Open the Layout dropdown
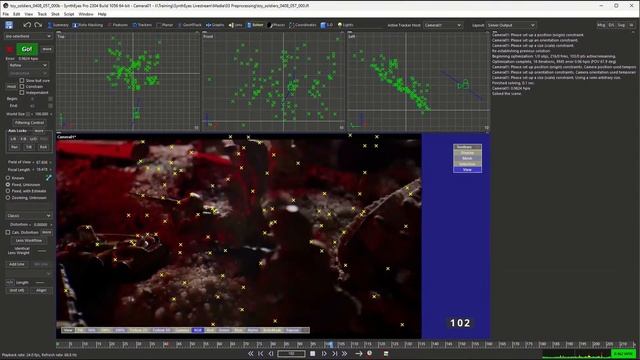Screen dimensions: 640x360 (511, 25)
